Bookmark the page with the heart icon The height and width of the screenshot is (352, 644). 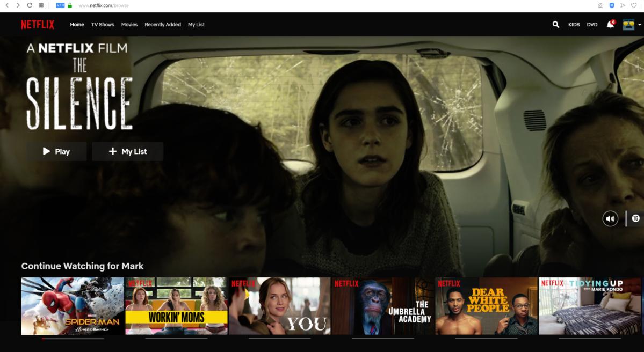point(634,5)
